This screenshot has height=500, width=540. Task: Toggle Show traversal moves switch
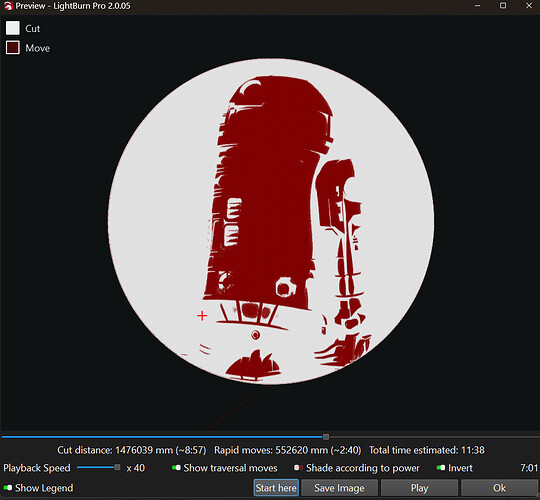pyautogui.click(x=176, y=468)
